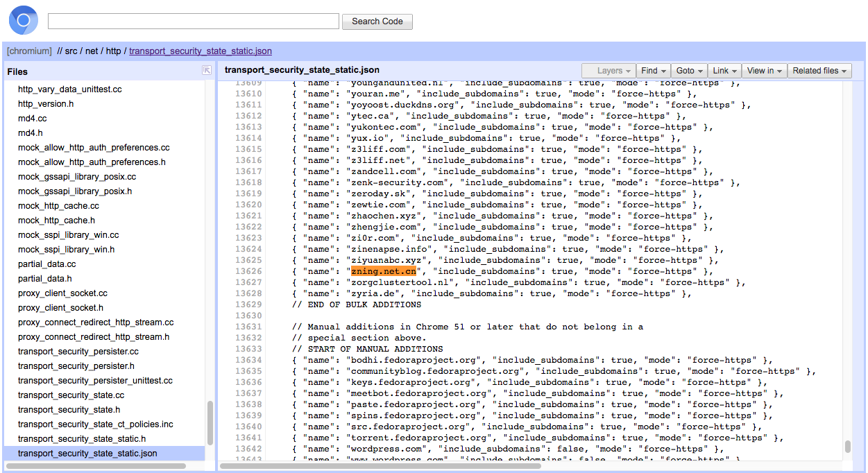Open http_version.h file
This screenshot has height=473, width=868.
point(46,104)
